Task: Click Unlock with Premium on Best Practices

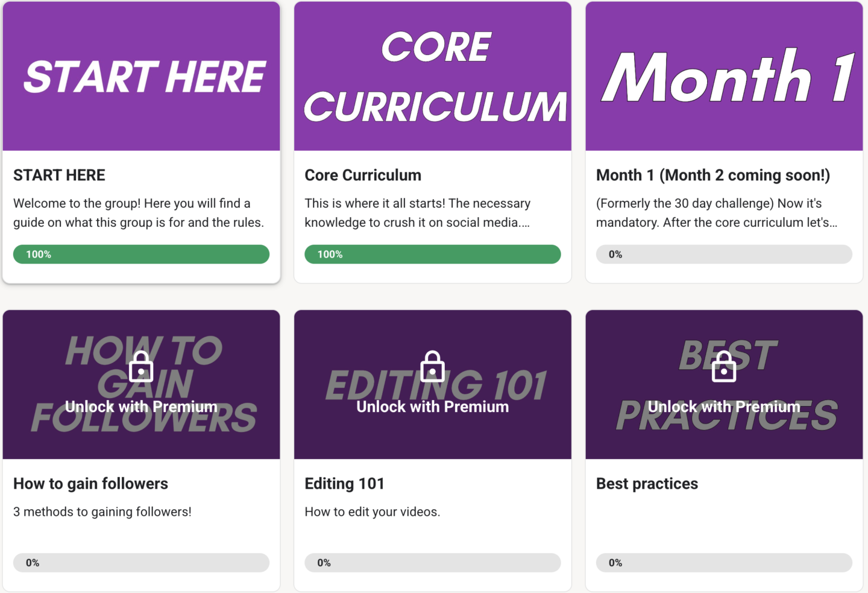Action: point(723,407)
